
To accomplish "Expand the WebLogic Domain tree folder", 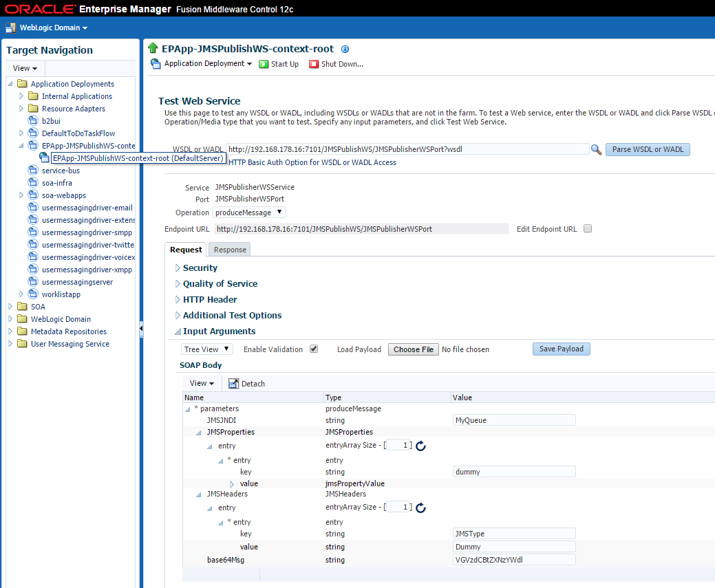I will (x=10, y=318).
